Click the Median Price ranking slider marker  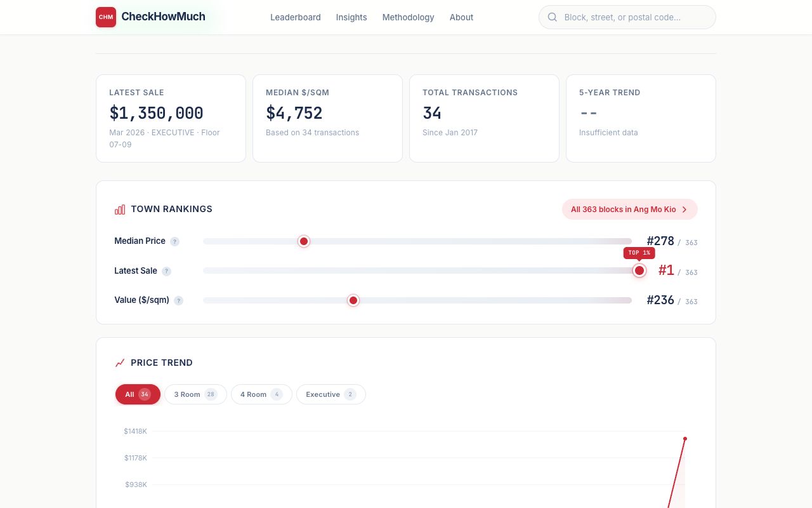304,241
